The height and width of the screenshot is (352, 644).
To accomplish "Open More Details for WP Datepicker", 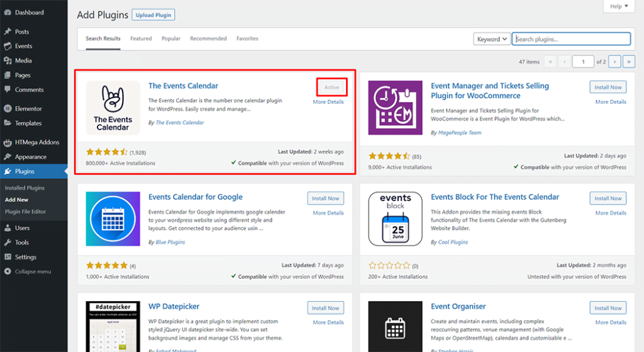I will tap(328, 322).
